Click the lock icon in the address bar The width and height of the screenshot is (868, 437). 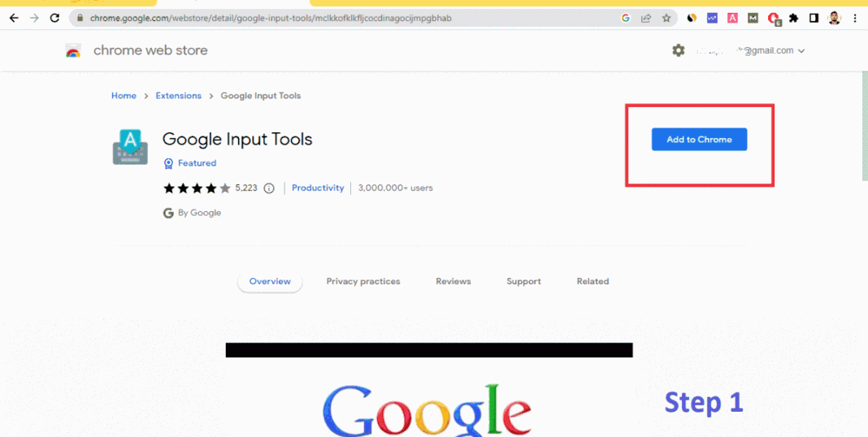tap(80, 18)
